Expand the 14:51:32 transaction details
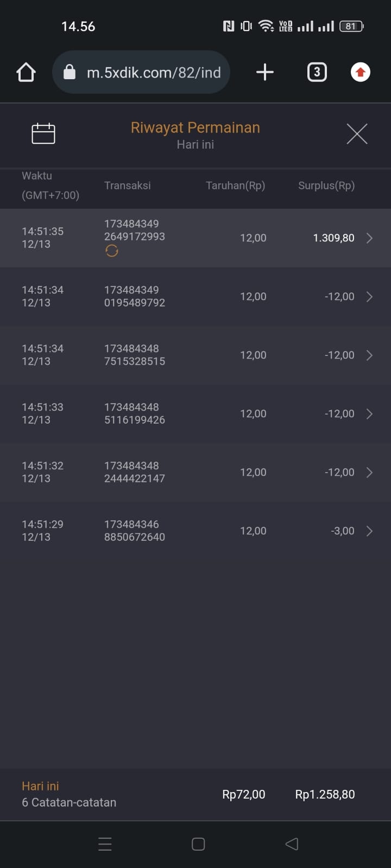The height and width of the screenshot is (868, 391). pos(369,473)
